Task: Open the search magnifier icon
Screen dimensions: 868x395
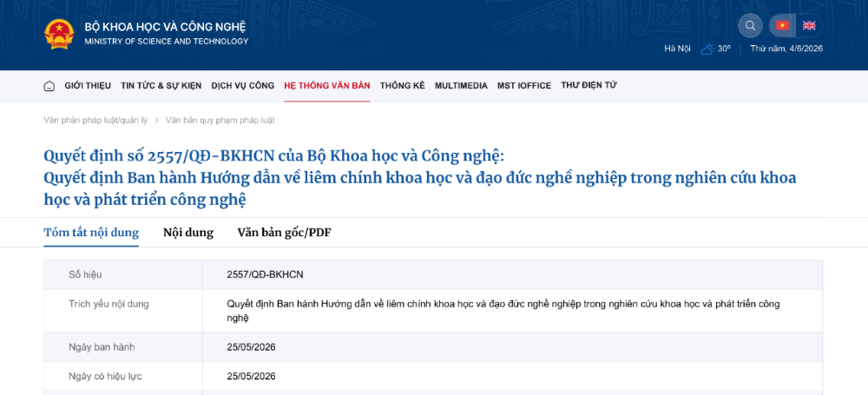Action: (750, 25)
